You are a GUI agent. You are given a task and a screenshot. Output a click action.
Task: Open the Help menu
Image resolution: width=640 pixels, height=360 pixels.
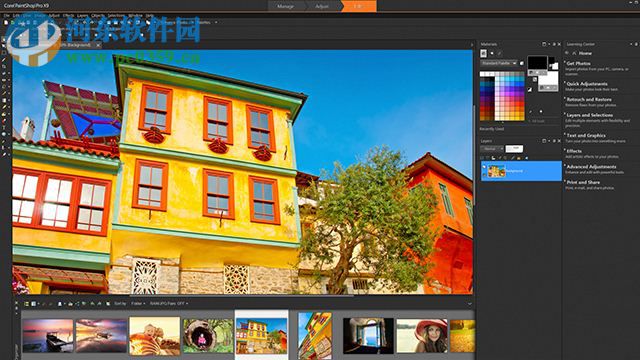pyautogui.click(x=150, y=16)
